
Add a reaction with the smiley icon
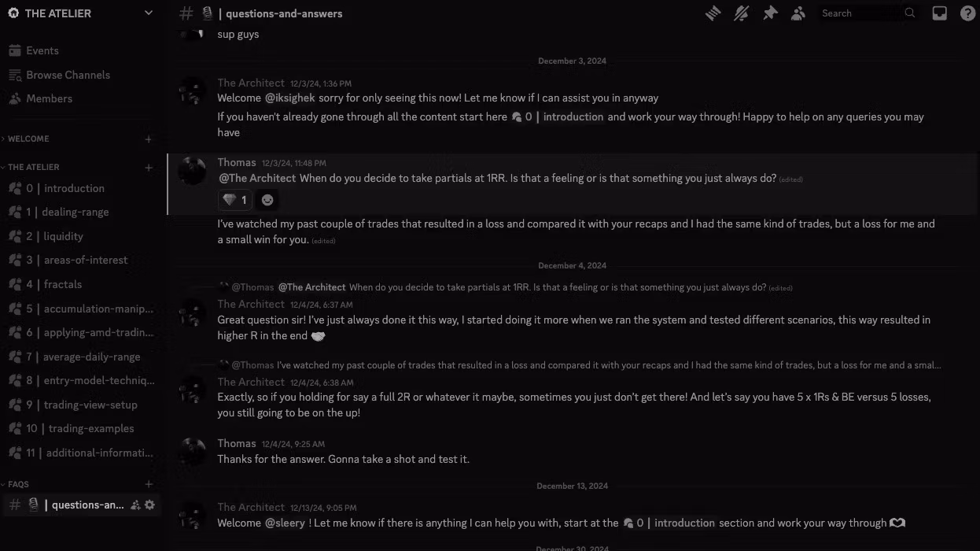267,200
